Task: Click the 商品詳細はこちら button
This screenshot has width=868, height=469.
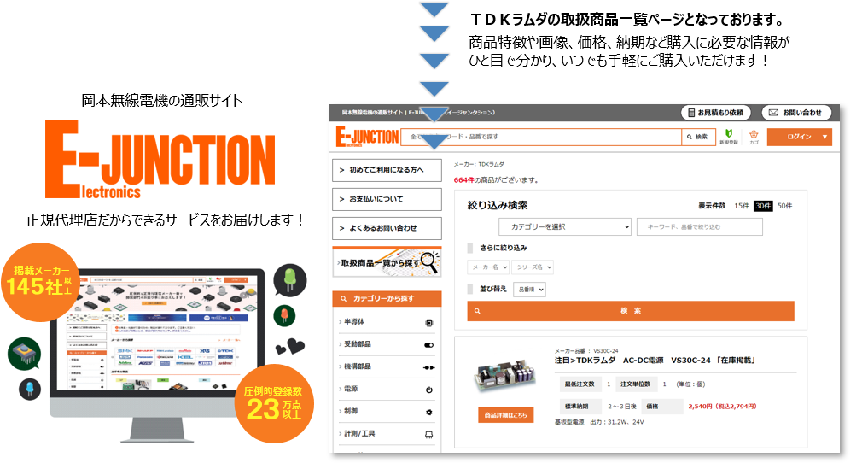Action: [505, 414]
